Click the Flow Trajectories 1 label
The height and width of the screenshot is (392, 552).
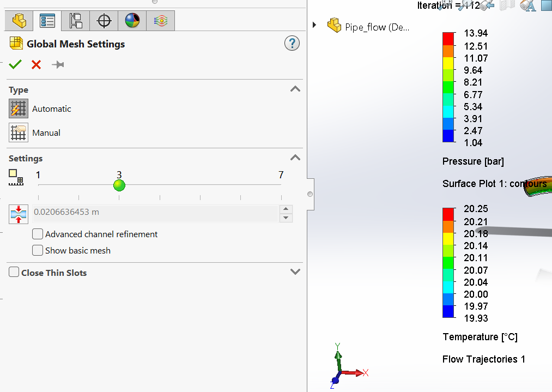tap(484, 359)
